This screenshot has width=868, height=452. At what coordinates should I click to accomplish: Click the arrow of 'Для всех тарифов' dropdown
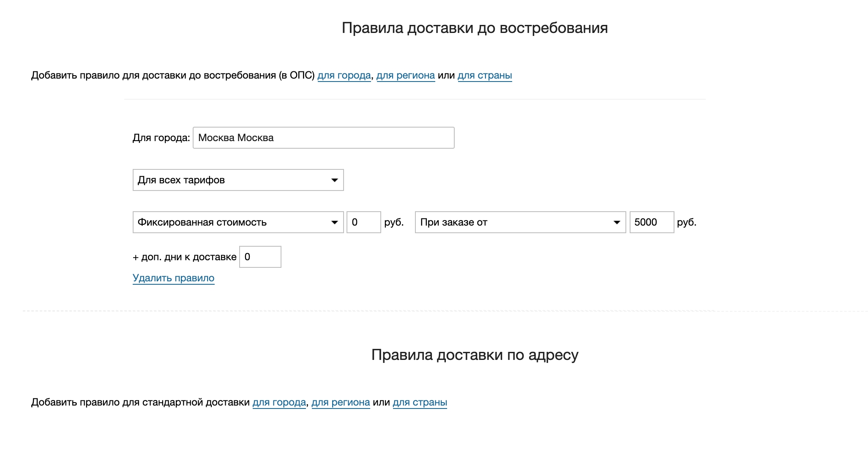pyautogui.click(x=334, y=180)
